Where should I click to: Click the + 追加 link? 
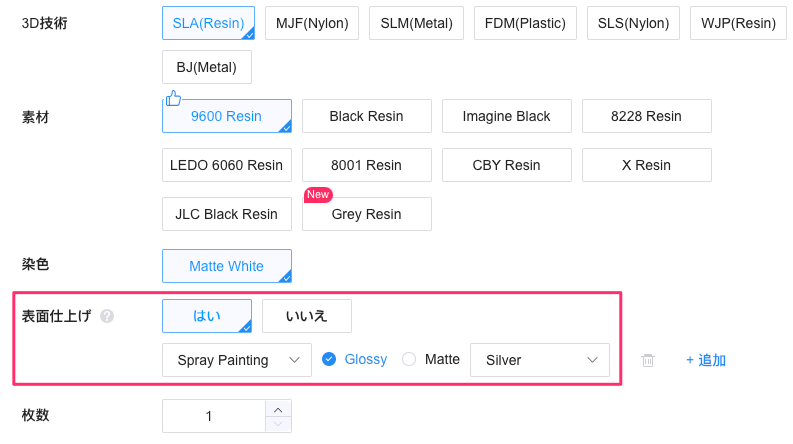(705, 360)
